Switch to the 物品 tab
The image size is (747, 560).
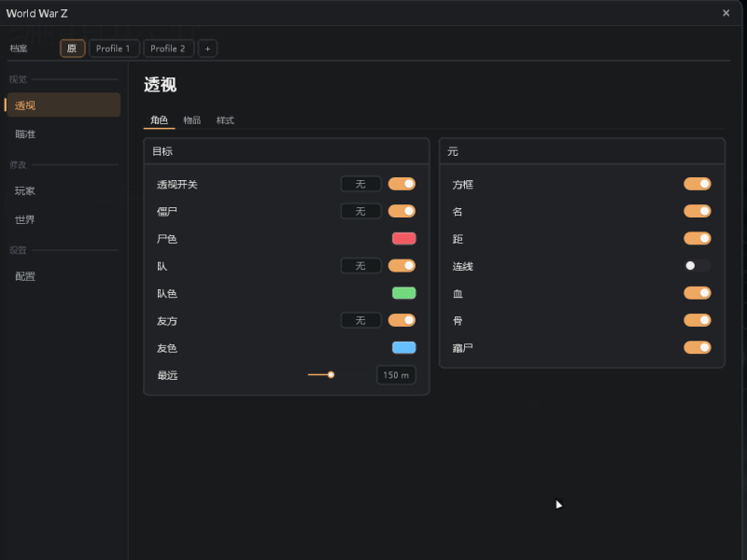click(x=192, y=120)
